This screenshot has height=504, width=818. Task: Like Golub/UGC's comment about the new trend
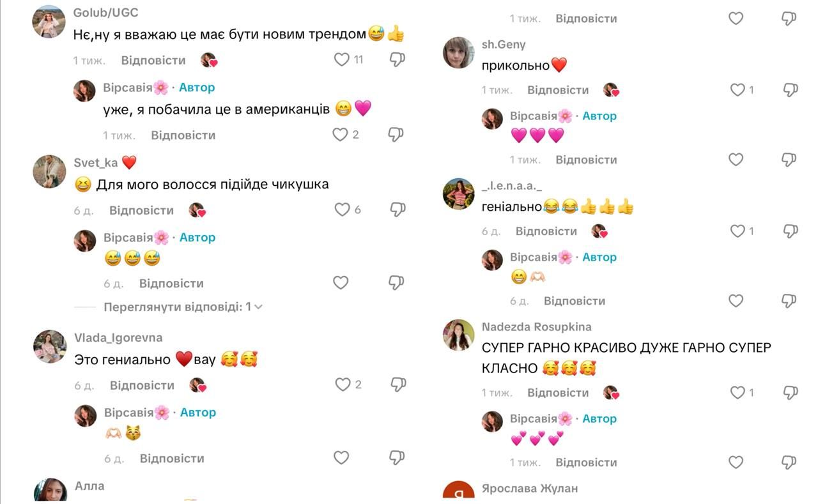(342, 59)
